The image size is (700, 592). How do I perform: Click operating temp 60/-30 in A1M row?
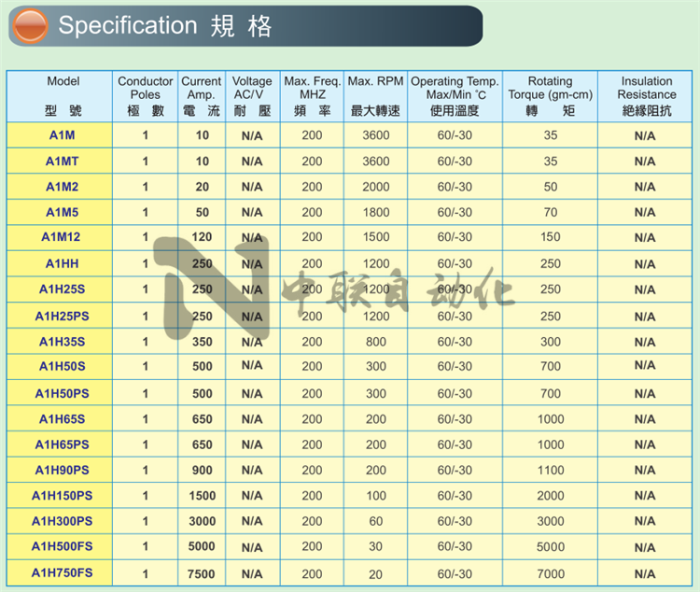455,135
